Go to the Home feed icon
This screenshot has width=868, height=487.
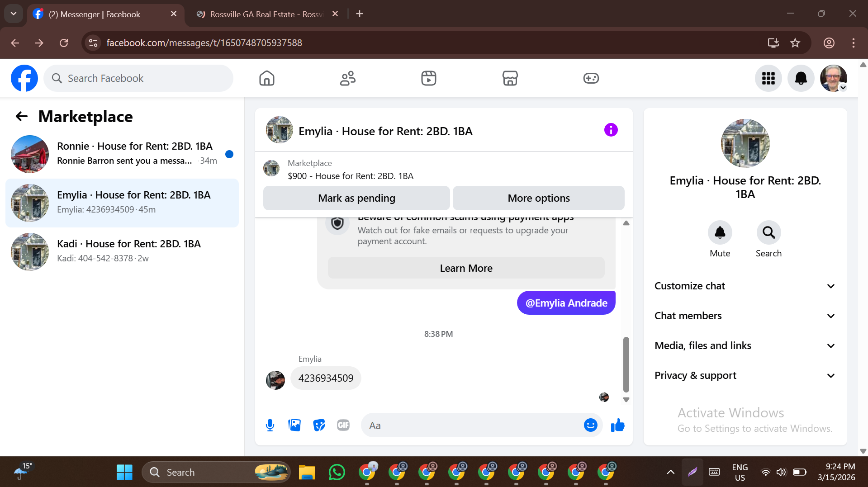267,78
